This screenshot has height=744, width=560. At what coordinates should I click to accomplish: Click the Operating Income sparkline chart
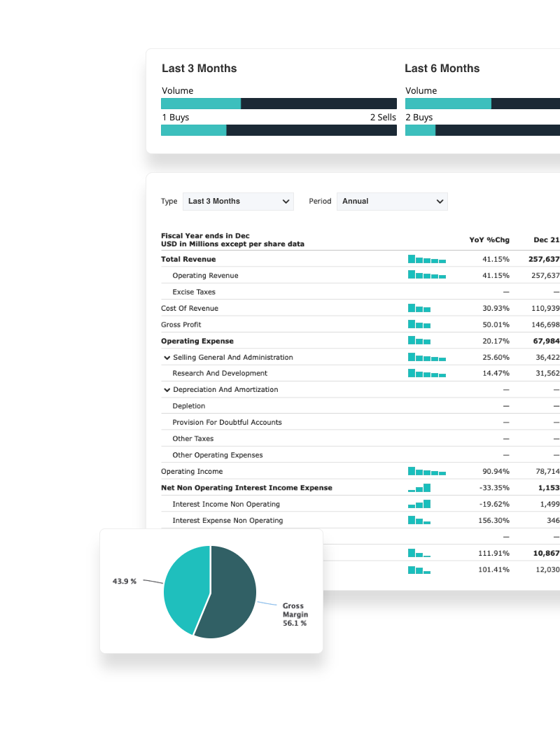point(426,472)
